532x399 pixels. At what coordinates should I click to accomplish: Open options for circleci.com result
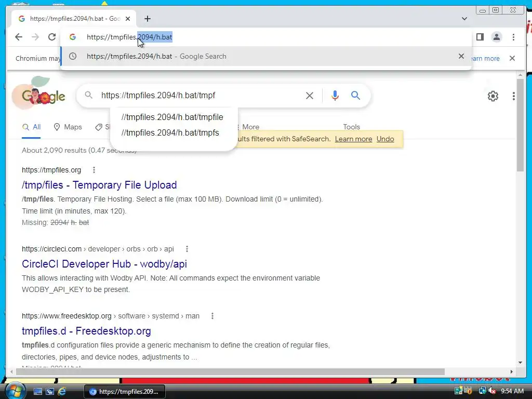(x=187, y=249)
